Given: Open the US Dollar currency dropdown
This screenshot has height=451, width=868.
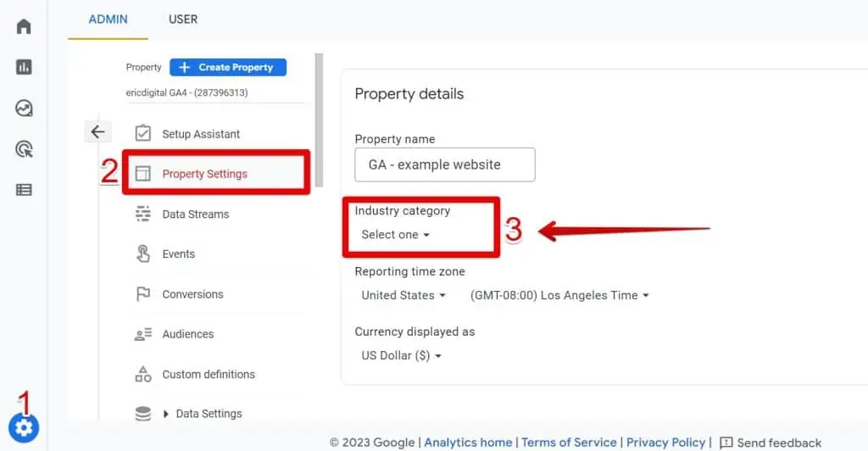Looking at the screenshot, I should pos(401,356).
